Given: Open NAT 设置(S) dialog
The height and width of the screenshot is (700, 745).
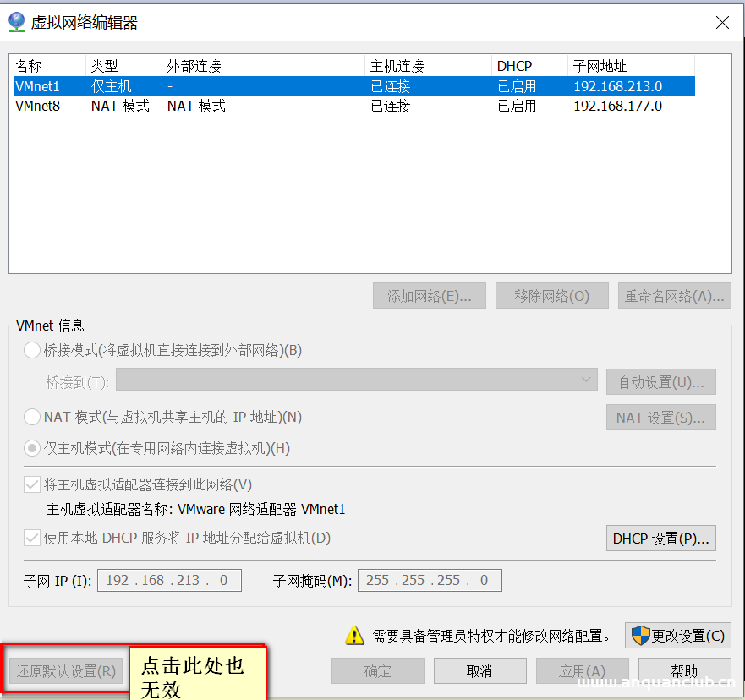Looking at the screenshot, I should (660, 417).
